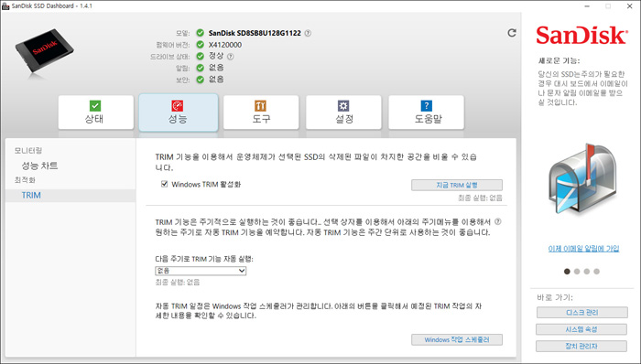This screenshot has height=364, width=641.
Task: Open the TRIM auto-run schedule dropdown
Action: 201,271
